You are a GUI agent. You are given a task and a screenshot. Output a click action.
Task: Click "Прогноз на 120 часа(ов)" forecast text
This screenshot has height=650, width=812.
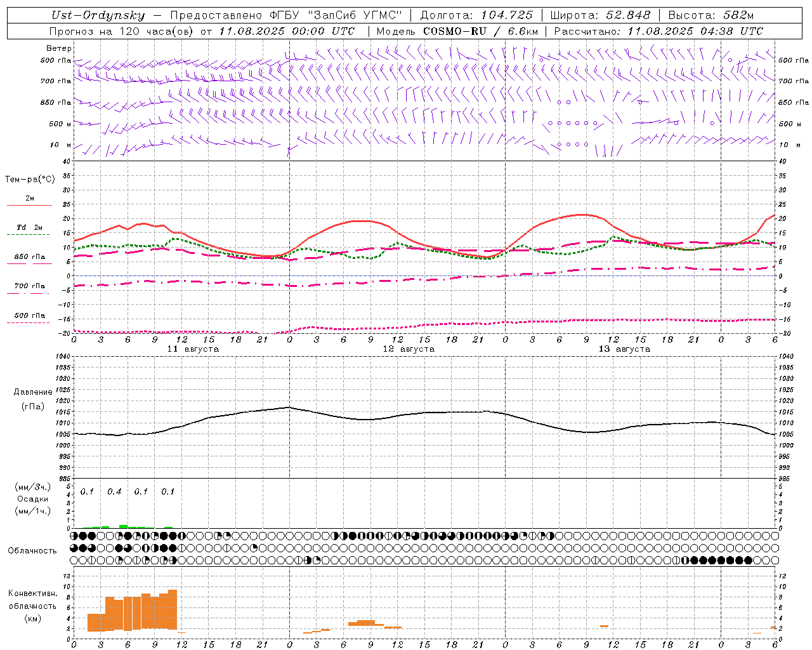122,31
